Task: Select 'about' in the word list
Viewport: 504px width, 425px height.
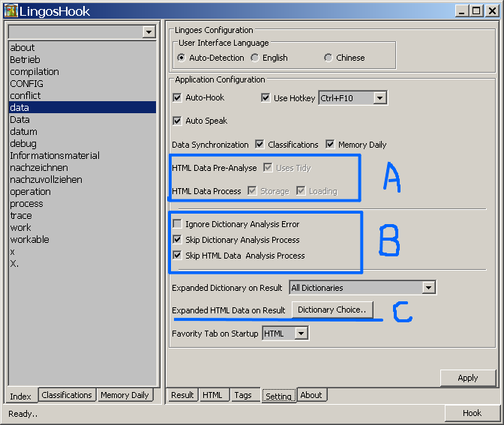Action: click(82, 47)
